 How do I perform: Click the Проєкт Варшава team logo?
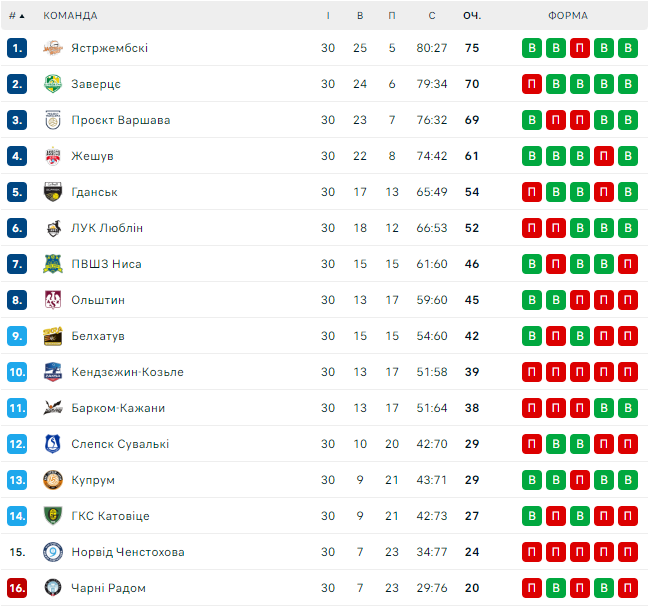point(53,120)
